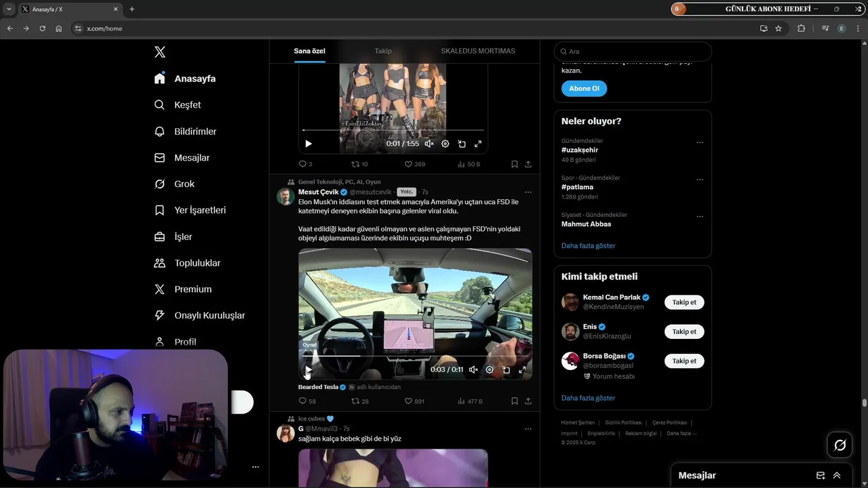Image resolution: width=868 pixels, height=488 pixels.
Task: Like the post with 891 likes
Action: click(x=414, y=401)
